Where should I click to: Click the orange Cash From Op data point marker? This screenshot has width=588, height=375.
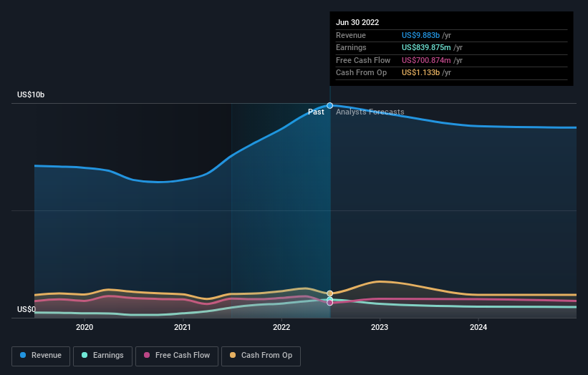(x=329, y=293)
